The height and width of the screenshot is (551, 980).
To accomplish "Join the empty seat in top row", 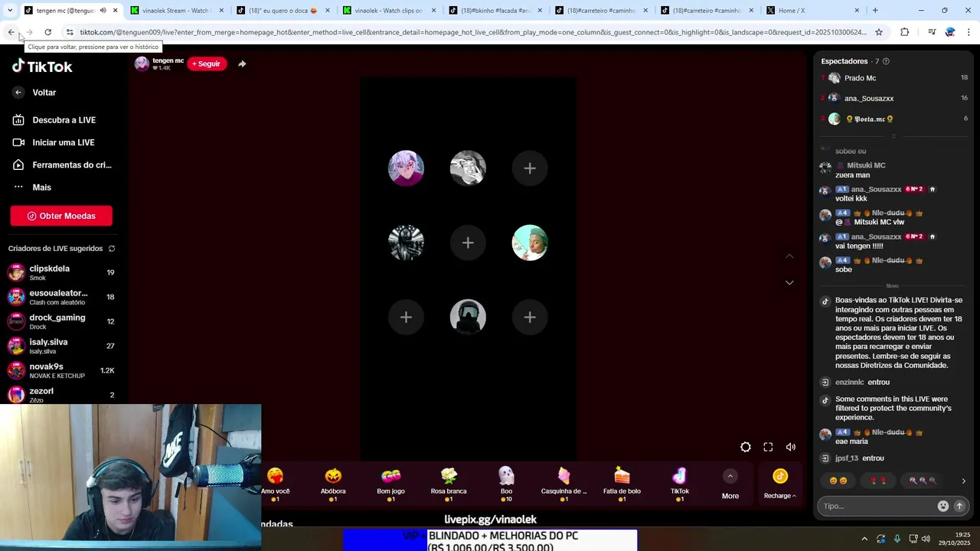I will 530,168.
